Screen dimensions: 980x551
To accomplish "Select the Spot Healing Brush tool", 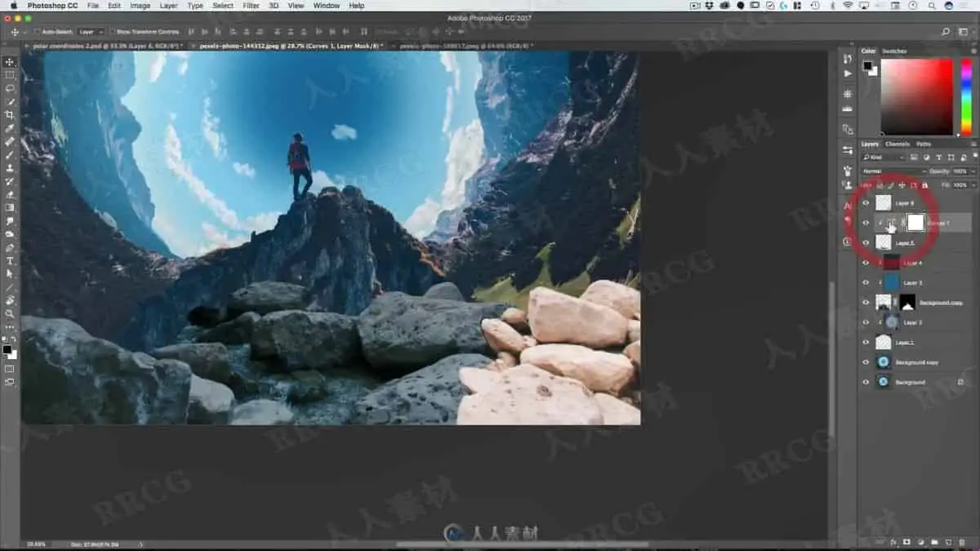I will [x=10, y=141].
